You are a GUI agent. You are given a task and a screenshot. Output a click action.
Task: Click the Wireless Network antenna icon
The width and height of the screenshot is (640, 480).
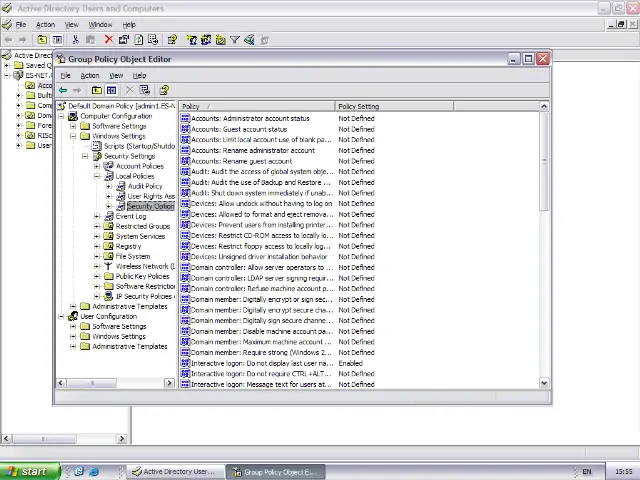coord(108,266)
